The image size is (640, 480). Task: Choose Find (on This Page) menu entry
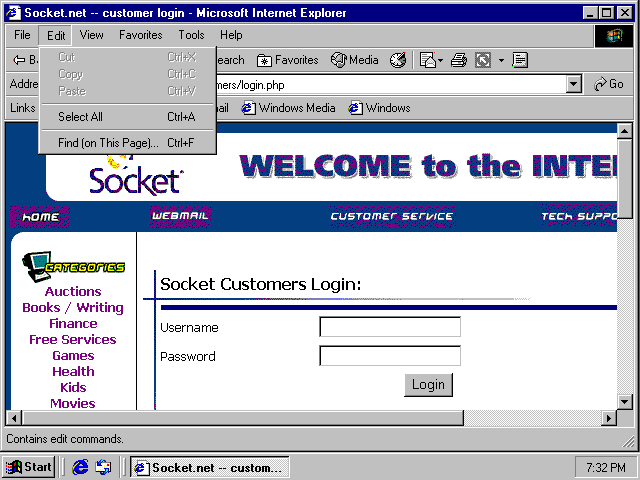coord(127,143)
